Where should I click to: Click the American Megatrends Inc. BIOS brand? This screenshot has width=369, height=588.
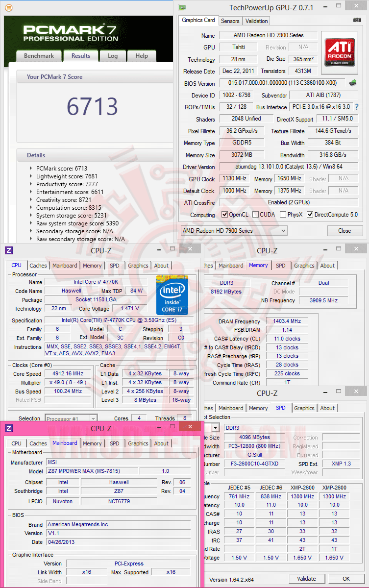tap(118, 524)
